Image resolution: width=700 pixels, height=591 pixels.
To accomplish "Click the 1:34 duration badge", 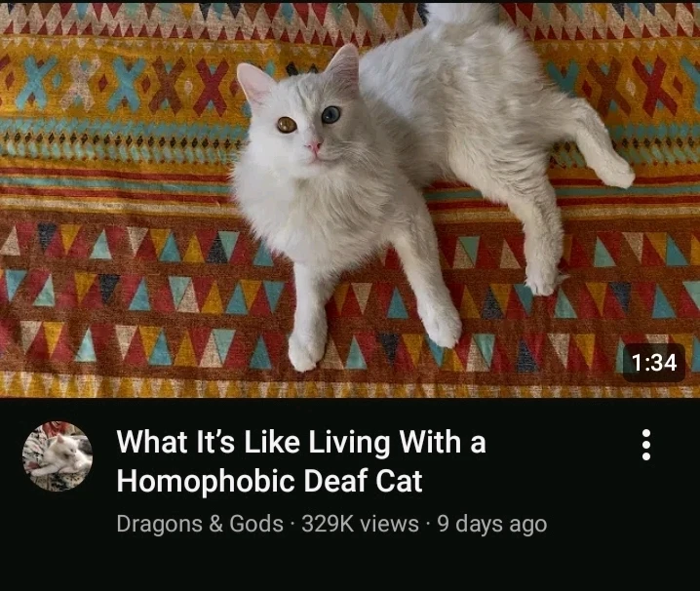I will pos(654,362).
